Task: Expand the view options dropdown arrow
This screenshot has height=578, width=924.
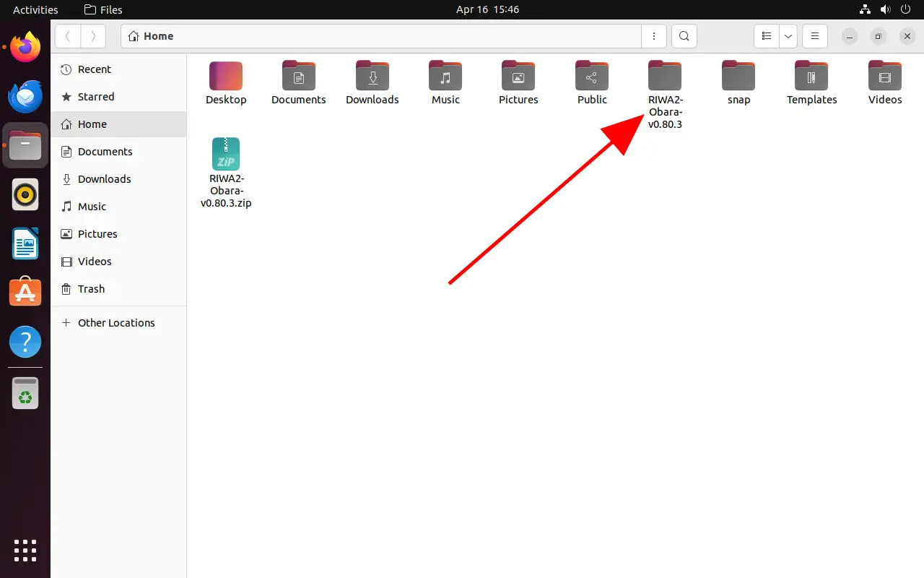Action: click(x=788, y=36)
